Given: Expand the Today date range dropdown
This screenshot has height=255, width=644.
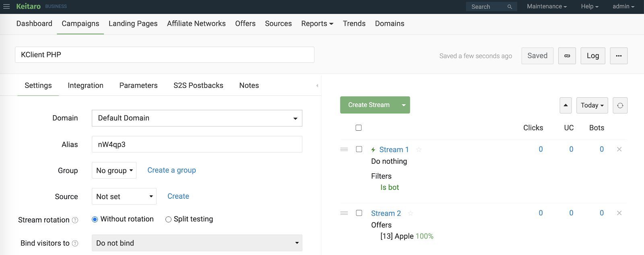Looking at the screenshot, I should [592, 105].
